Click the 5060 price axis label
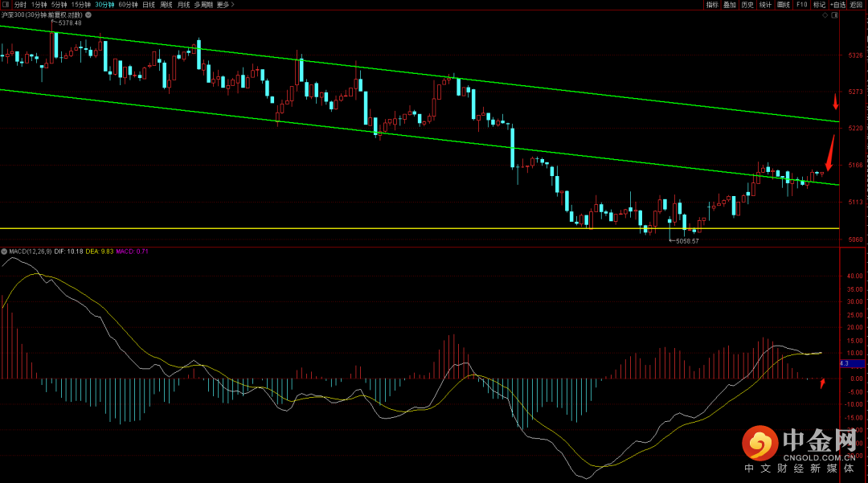The height and width of the screenshot is (483, 868). [x=855, y=239]
